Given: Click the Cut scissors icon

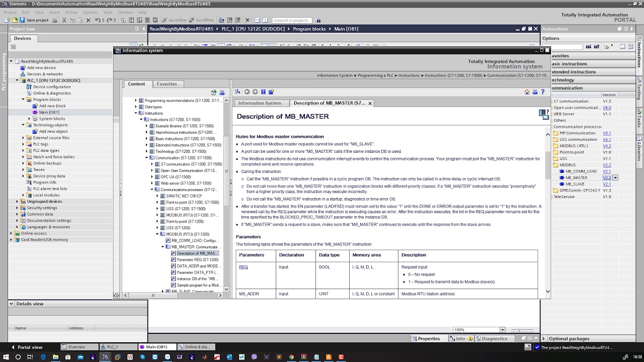Looking at the screenshot, I should [64, 20].
